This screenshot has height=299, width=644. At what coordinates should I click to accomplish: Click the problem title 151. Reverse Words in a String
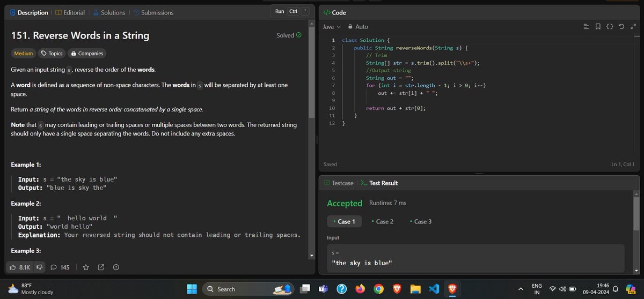[x=80, y=36]
